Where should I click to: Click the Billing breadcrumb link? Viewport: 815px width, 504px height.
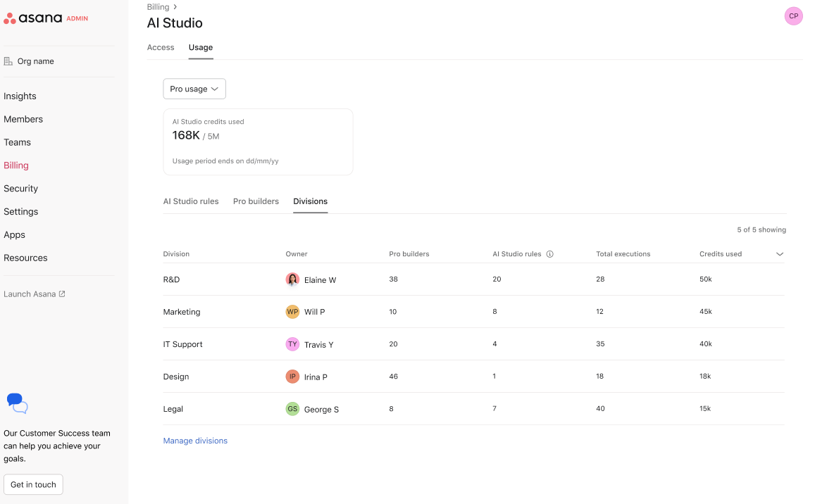pyautogui.click(x=158, y=7)
